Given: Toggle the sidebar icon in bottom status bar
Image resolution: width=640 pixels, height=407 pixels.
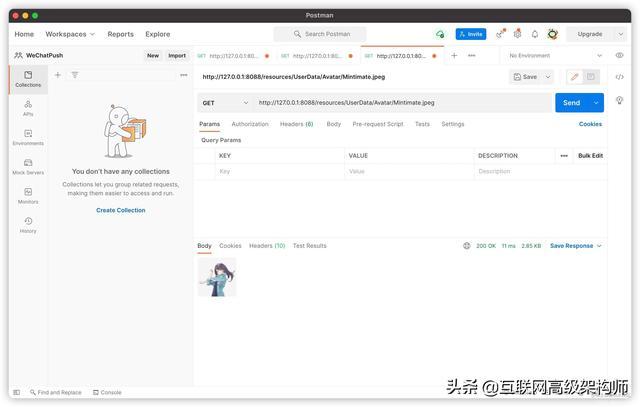Looking at the screenshot, I should click(x=16, y=392).
